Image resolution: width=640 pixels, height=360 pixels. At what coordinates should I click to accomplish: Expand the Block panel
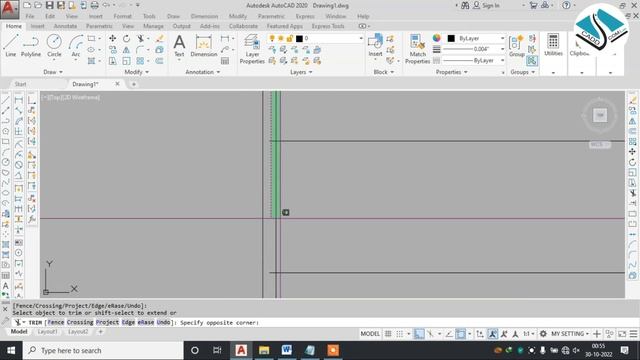click(384, 72)
